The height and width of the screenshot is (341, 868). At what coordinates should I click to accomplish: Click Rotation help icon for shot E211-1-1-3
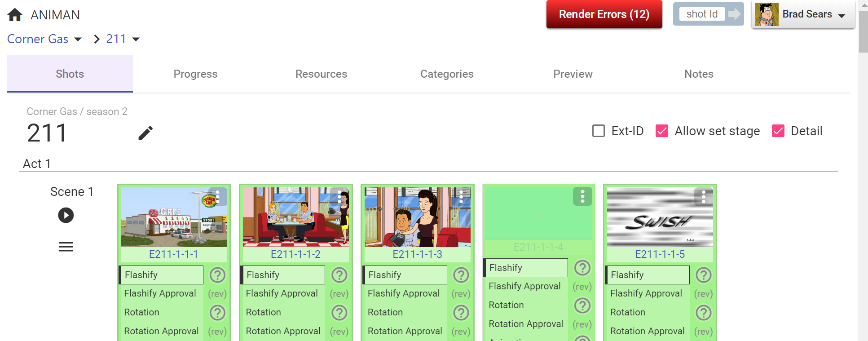(461, 313)
